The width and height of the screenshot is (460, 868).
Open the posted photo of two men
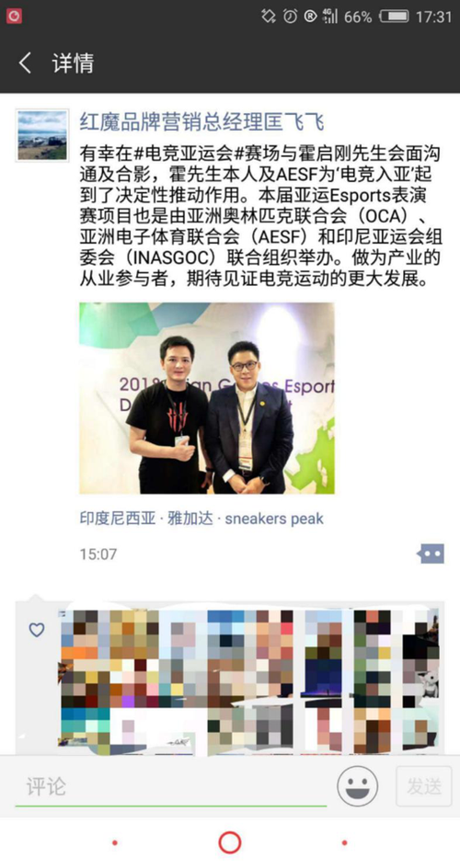206,398
